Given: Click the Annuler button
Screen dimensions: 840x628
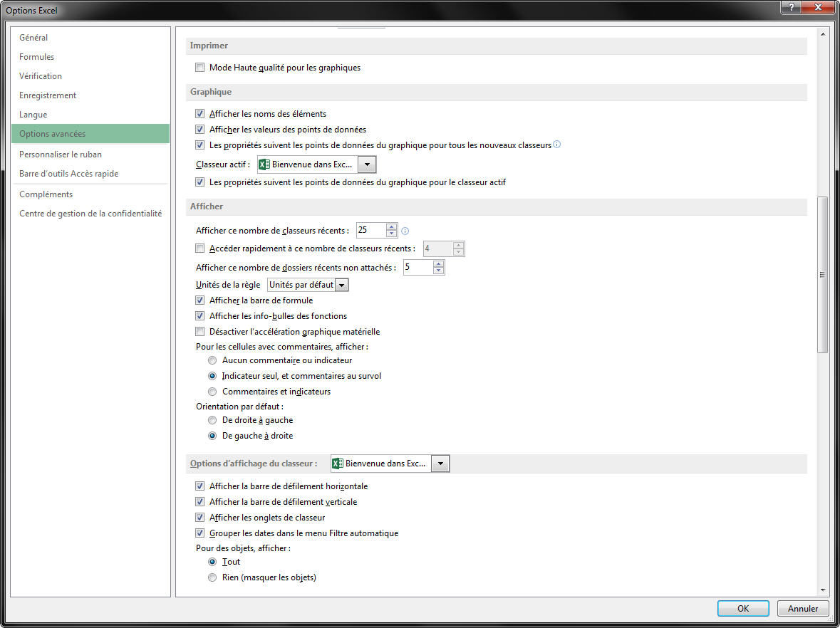Looking at the screenshot, I should [802, 608].
